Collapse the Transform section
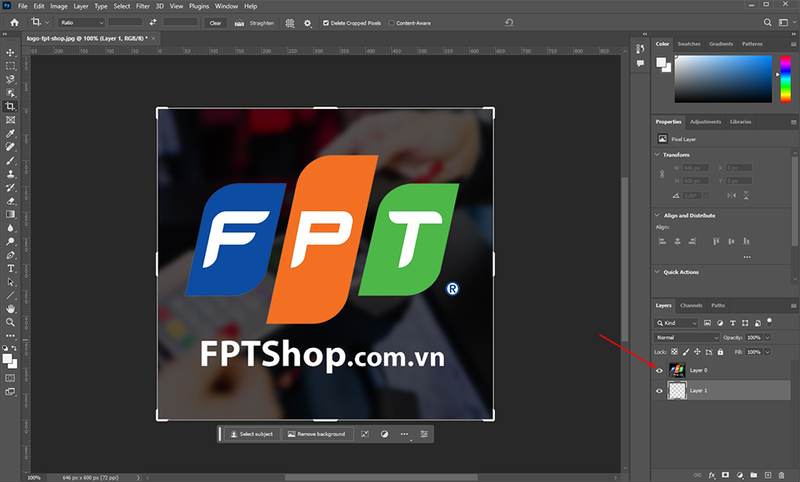800x482 pixels. (x=657, y=155)
